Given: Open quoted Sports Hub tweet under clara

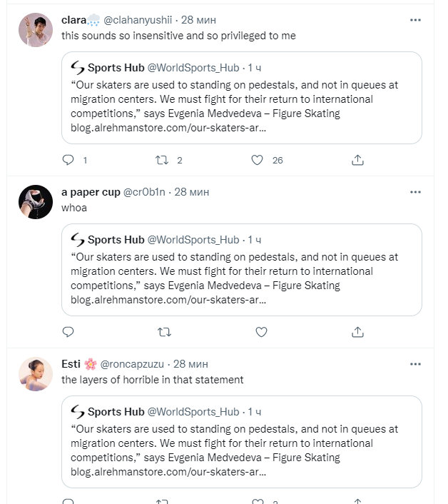Looking at the screenshot, I should coord(241,98).
